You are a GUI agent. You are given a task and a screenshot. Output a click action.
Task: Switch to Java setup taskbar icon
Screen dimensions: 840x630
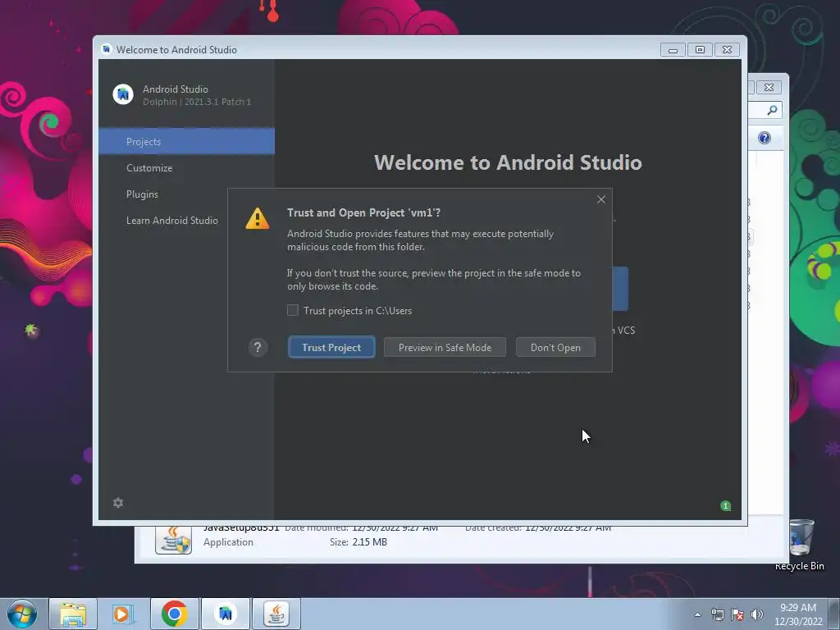pyautogui.click(x=276, y=614)
